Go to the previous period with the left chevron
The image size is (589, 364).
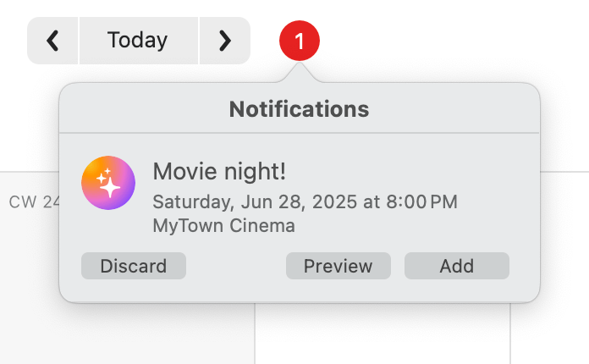[x=52, y=41]
